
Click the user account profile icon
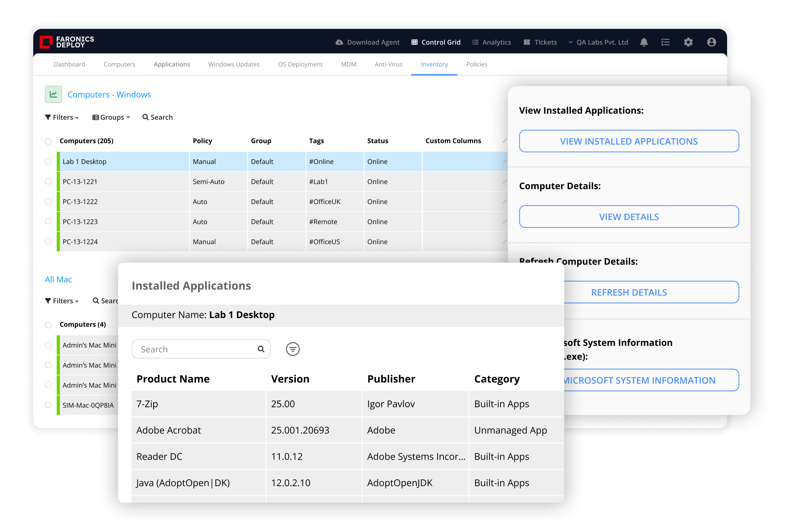(712, 42)
